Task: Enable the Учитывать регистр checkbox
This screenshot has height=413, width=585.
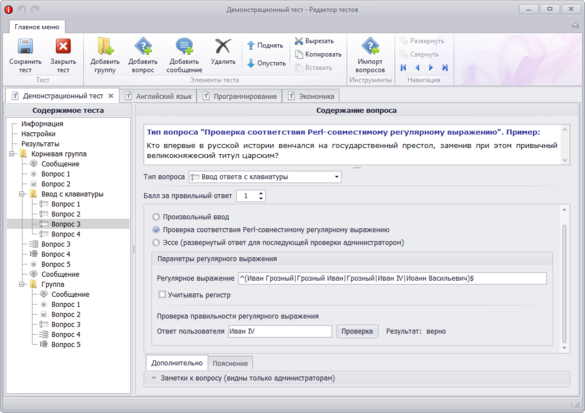Action: 162,295
